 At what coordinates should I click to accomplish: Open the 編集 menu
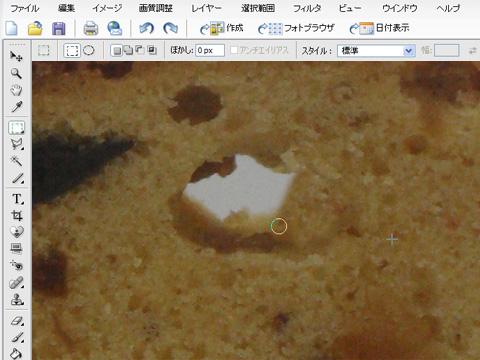pos(66,8)
